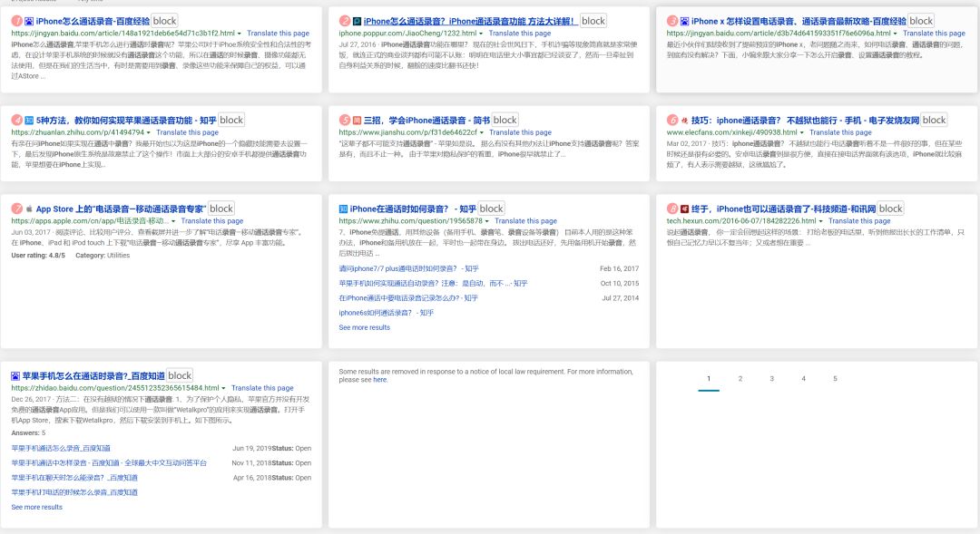Click the number 5 badge by the jianshu result
The image size is (980, 534).
[345, 120]
